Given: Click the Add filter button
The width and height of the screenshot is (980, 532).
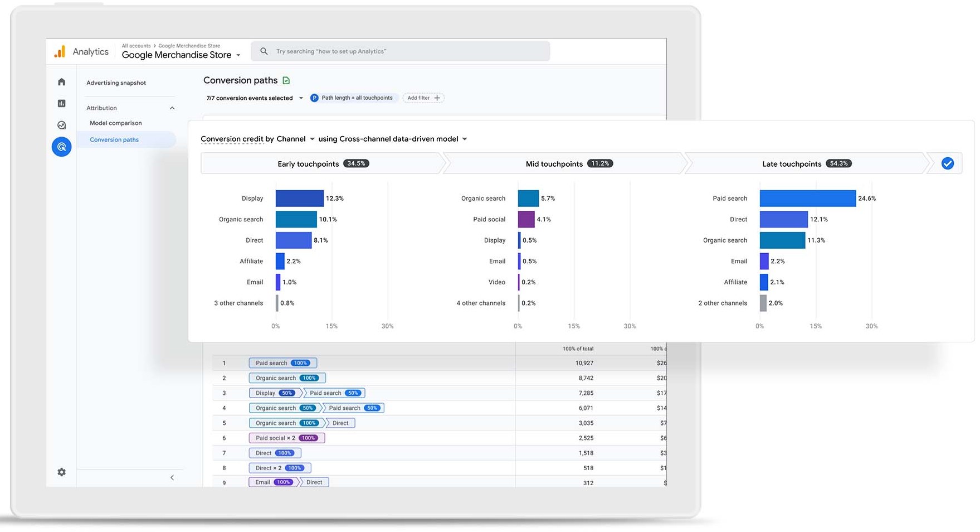Looking at the screenshot, I should (423, 98).
